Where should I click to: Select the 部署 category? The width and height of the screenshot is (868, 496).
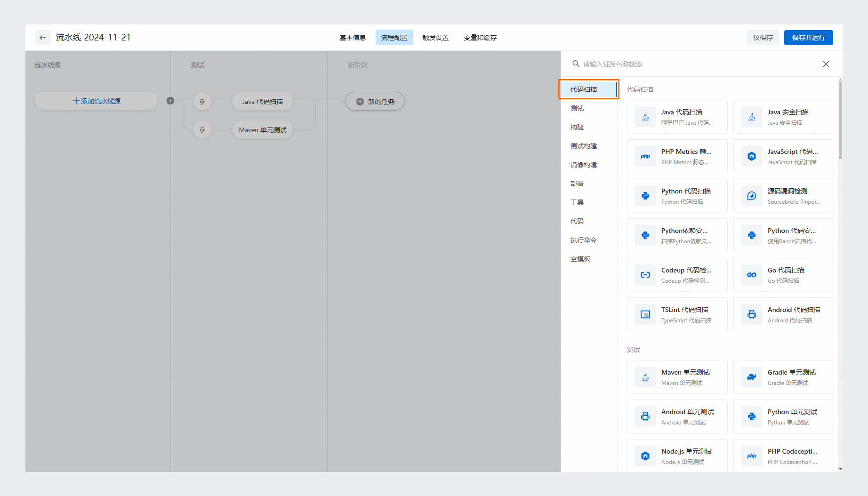coord(588,184)
